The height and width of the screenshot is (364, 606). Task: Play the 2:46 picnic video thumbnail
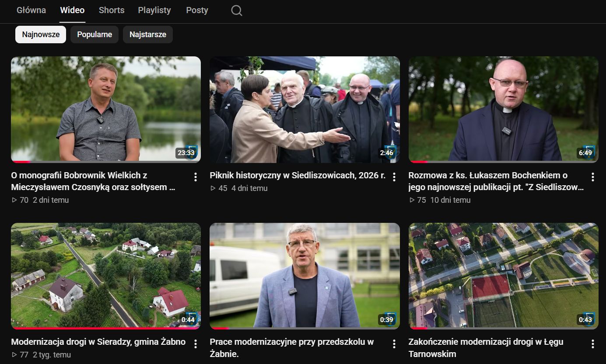click(305, 110)
